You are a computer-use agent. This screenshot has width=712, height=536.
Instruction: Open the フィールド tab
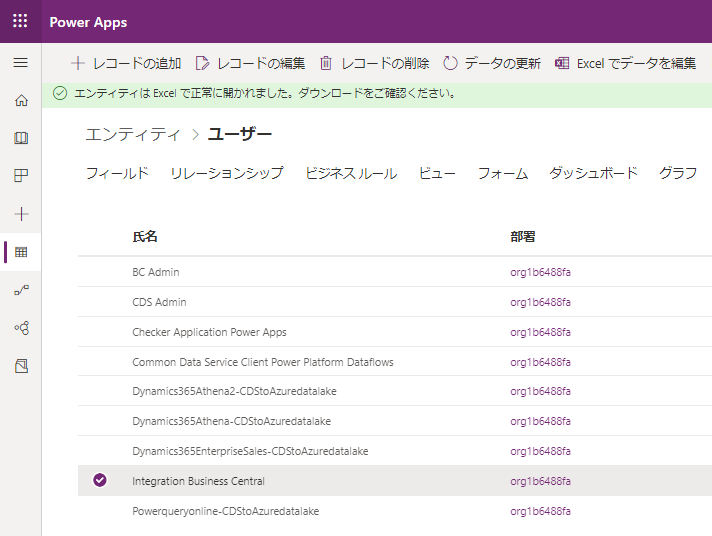[x=117, y=173]
